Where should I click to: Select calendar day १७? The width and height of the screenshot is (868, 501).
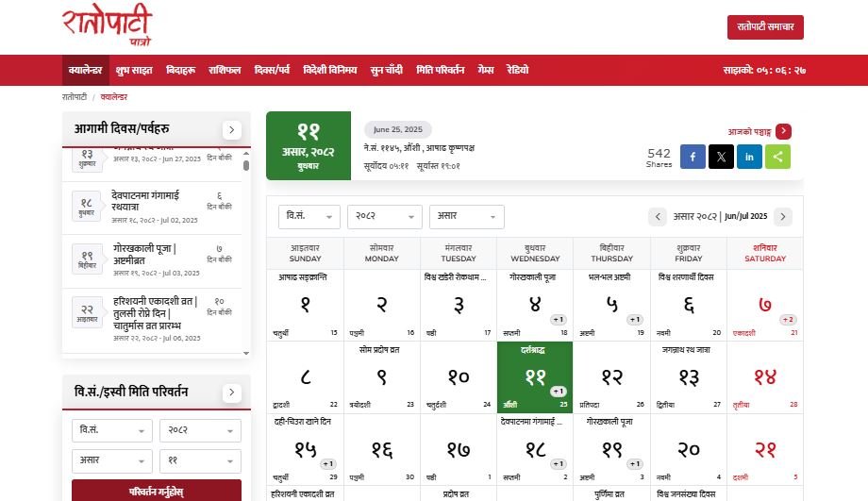(x=459, y=449)
